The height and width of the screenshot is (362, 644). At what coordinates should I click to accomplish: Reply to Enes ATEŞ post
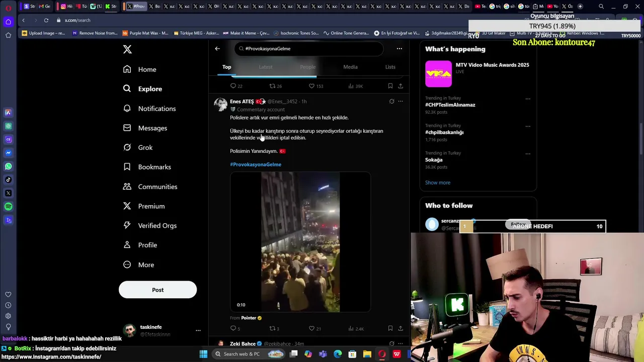click(x=235, y=329)
